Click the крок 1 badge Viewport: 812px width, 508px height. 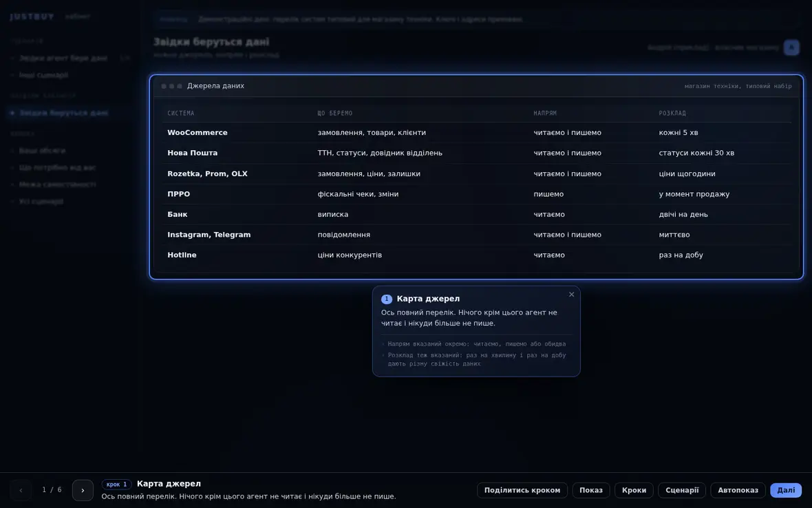116,484
